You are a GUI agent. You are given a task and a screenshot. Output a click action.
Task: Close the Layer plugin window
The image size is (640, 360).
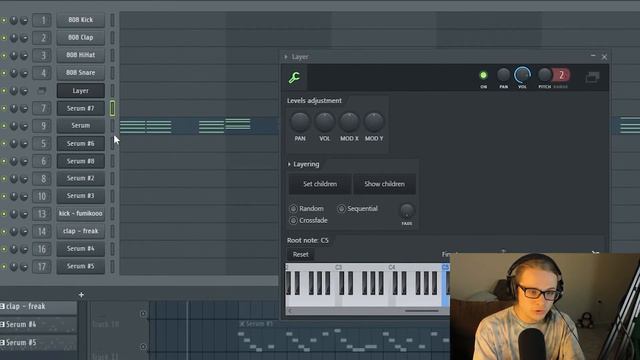(604, 57)
